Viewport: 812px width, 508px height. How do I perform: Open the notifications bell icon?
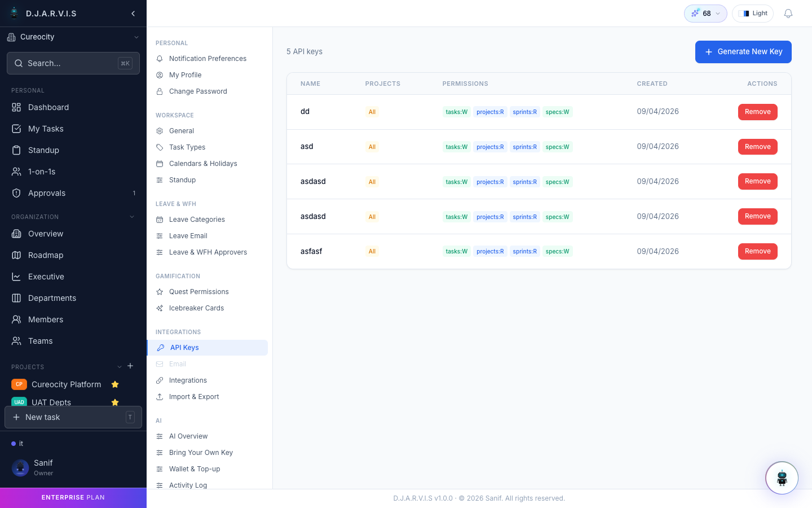(x=788, y=14)
